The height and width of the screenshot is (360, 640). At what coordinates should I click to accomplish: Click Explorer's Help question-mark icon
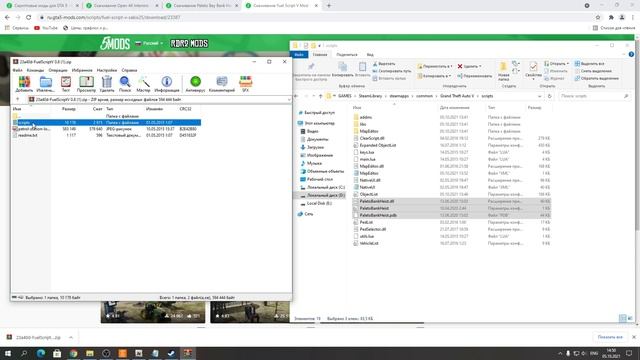631,54
